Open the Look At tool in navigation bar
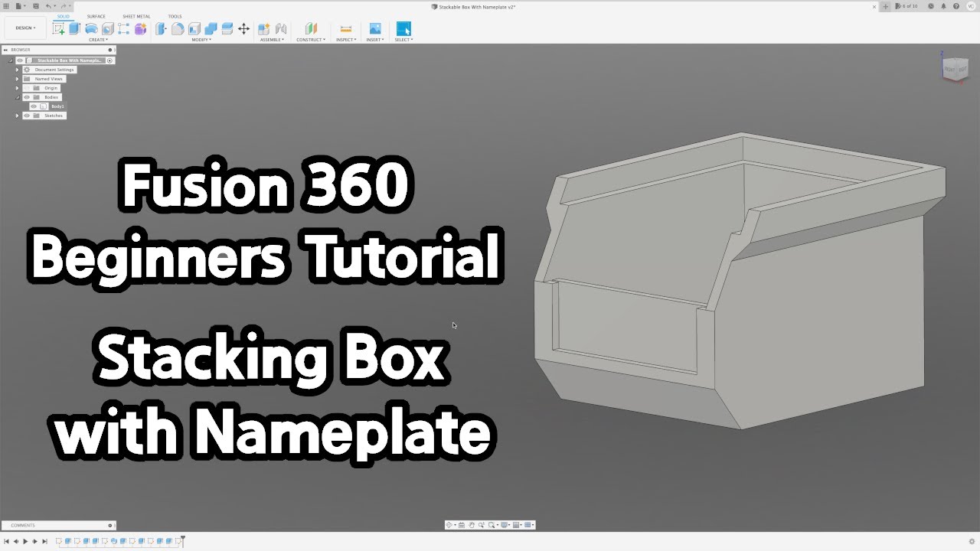Viewport: 980px width, 551px height. (x=461, y=525)
